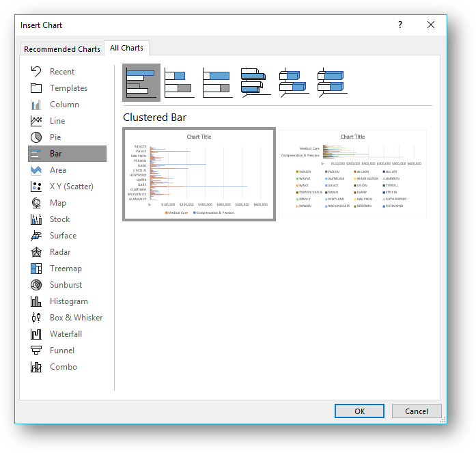The width and height of the screenshot is (476, 453).
Task: Click the OK button
Action: tap(359, 411)
